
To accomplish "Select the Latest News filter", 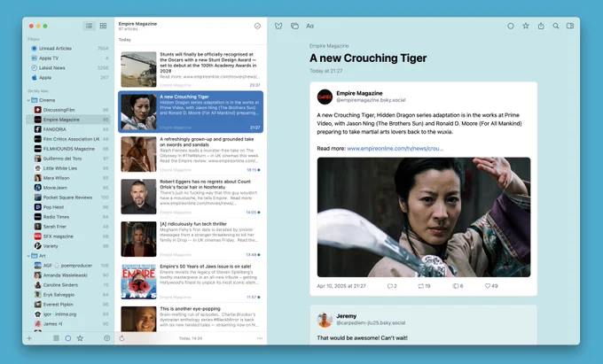I will (x=68, y=67).
